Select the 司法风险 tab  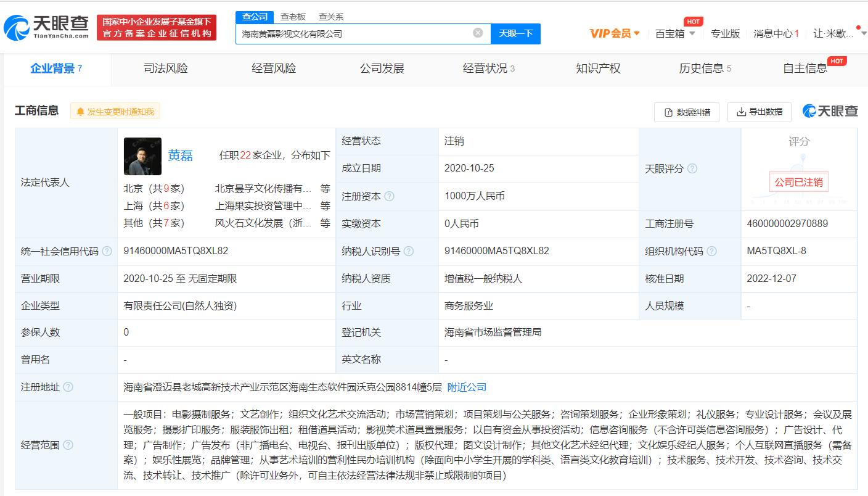[x=166, y=68]
